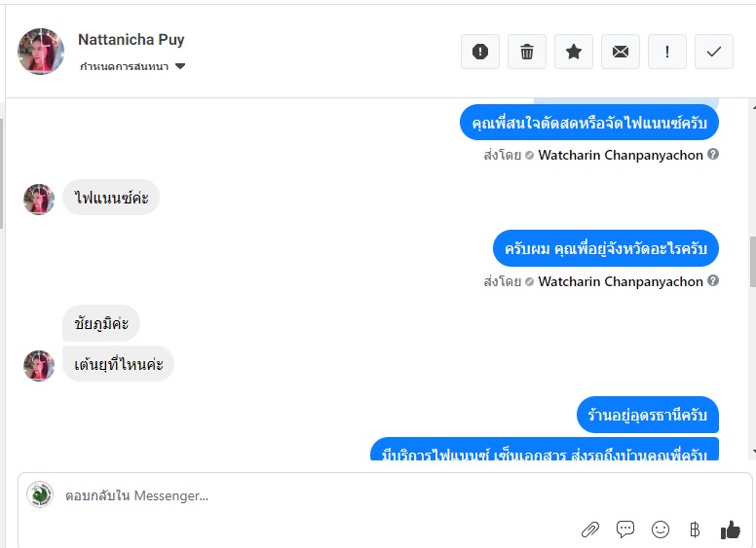
Task: Attach a file using paperclip icon
Action: pos(590,530)
